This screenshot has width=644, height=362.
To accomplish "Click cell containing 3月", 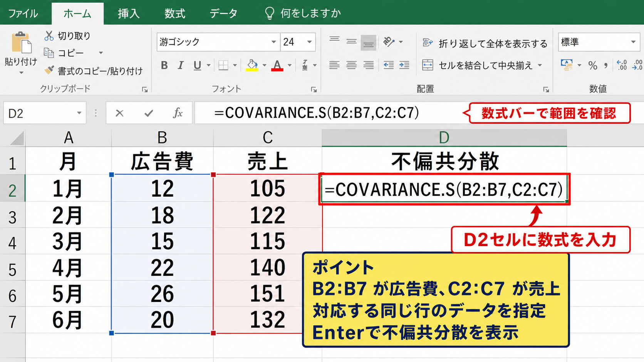I will coord(68,241).
